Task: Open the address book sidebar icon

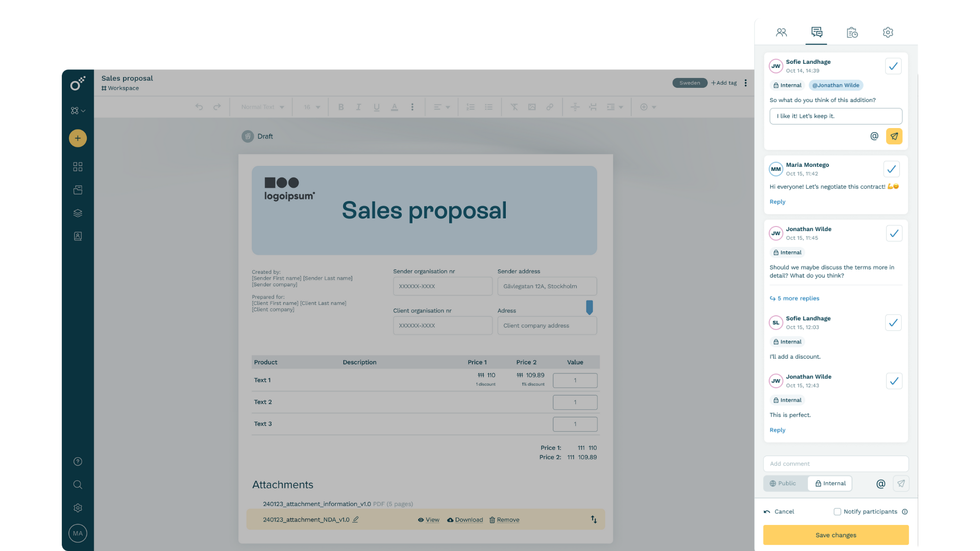Action: [78, 236]
